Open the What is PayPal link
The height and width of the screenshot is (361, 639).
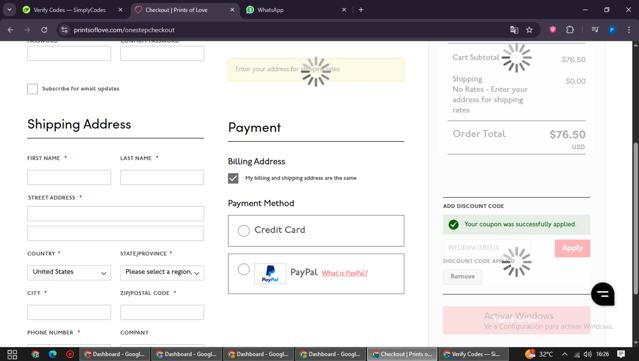pyautogui.click(x=345, y=273)
